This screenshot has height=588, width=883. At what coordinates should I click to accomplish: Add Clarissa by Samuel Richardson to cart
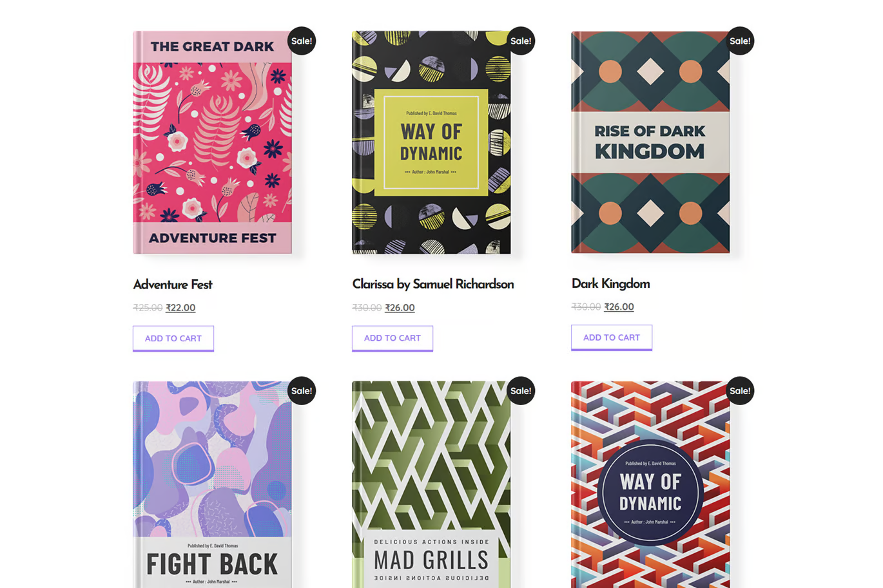pos(393,338)
